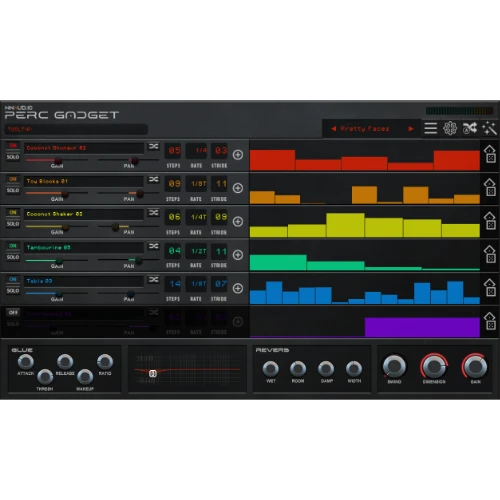500x500 pixels.
Task: Solo the Tabla 03 track
Action: pyautogui.click(x=13, y=291)
